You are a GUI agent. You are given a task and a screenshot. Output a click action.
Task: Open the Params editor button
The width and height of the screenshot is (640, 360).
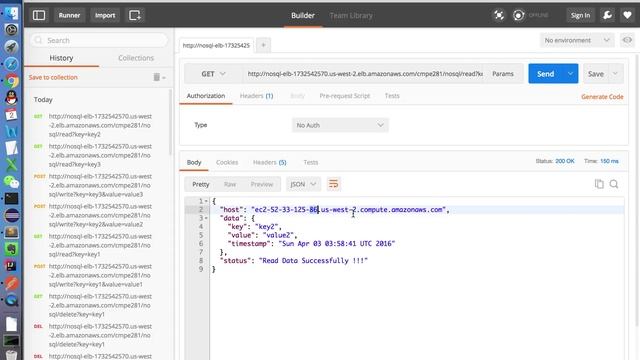tap(503, 74)
